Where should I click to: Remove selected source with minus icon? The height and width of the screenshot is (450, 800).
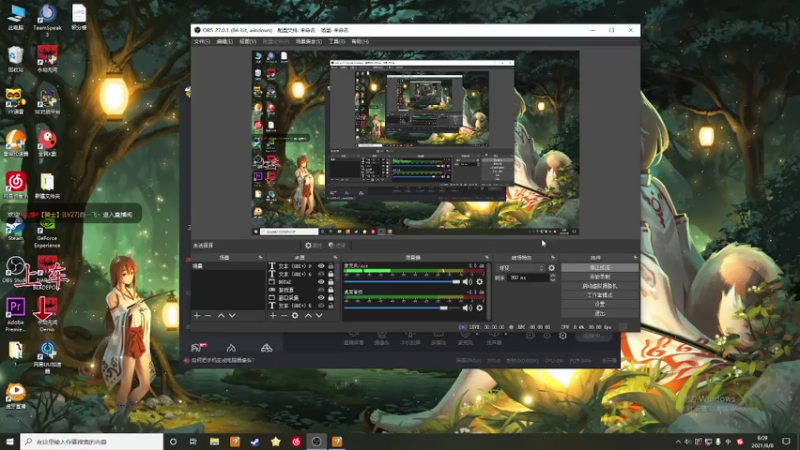point(284,316)
